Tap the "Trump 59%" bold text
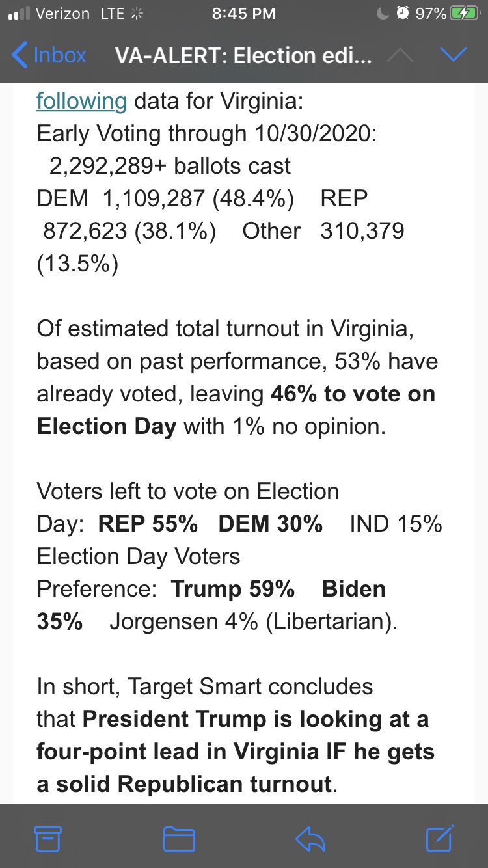 [x=233, y=589]
